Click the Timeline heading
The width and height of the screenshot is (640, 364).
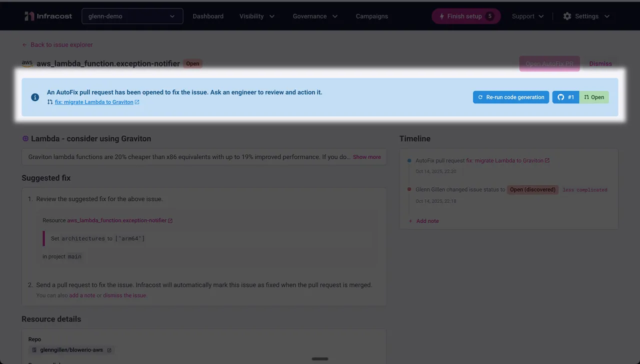coord(414,138)
